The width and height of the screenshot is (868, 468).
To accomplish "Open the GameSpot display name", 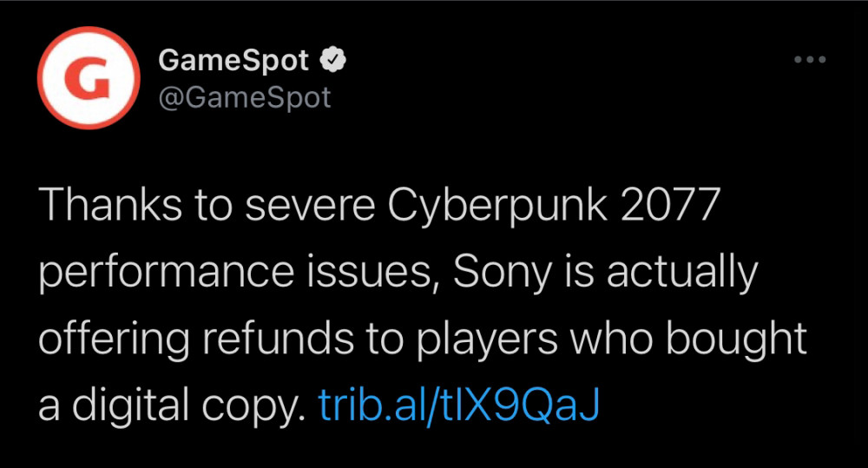I will (233, 61).
